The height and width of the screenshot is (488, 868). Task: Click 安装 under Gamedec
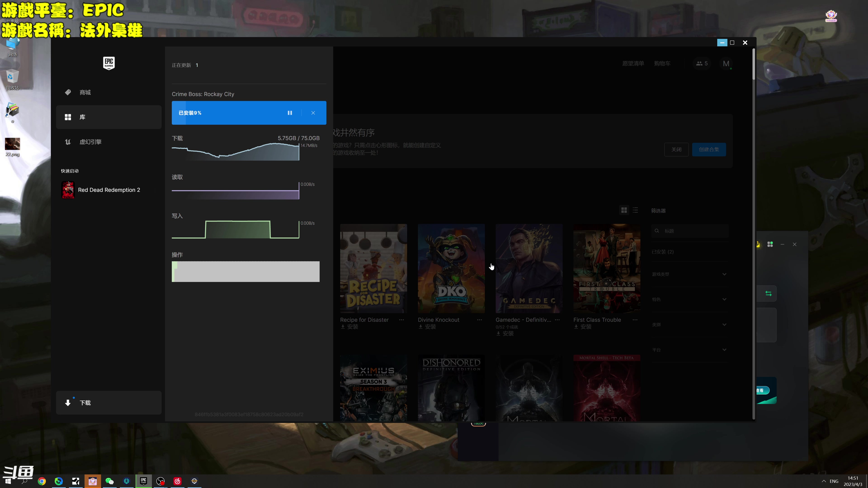(x=505, y=333)
